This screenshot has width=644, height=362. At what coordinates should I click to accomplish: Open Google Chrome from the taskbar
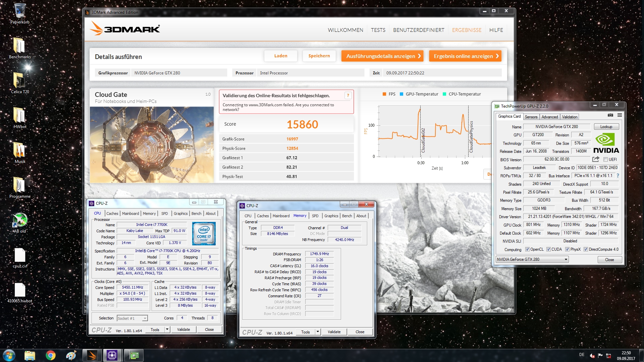click(x=51, y=355)
